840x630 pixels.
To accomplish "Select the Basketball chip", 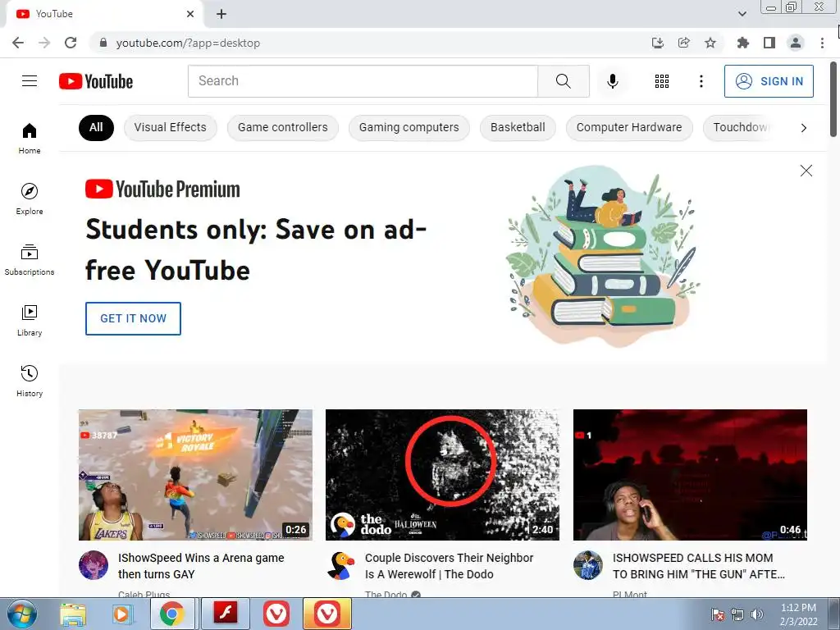I will pos(518,127).
